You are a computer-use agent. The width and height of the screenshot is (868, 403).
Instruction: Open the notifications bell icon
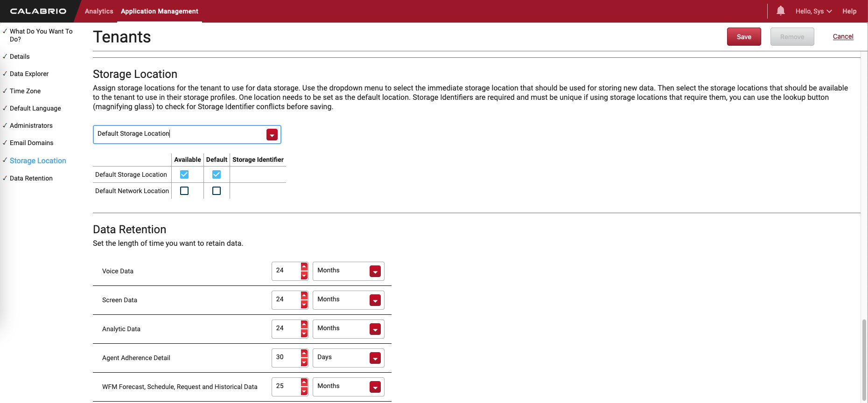(x=780, y=11)
